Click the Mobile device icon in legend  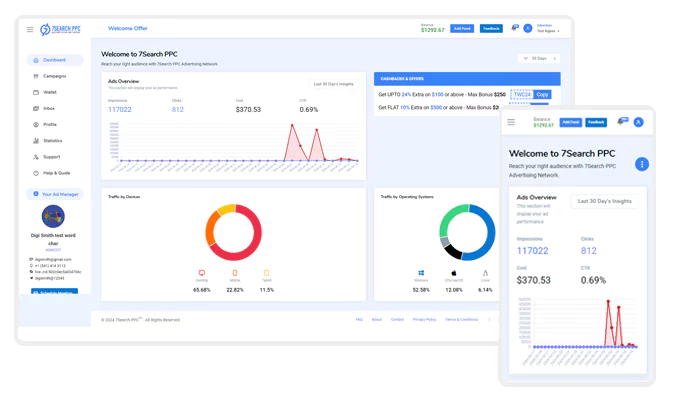coord(235,273)
